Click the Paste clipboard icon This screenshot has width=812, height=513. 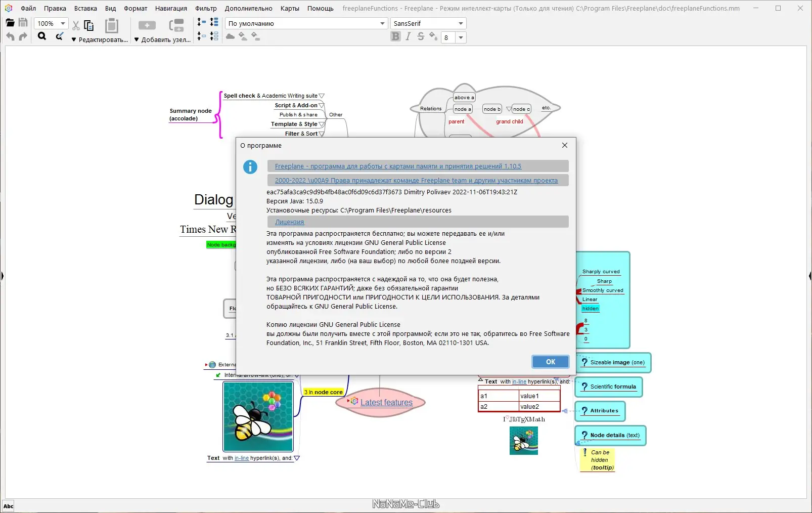click(x=112, y=25)
